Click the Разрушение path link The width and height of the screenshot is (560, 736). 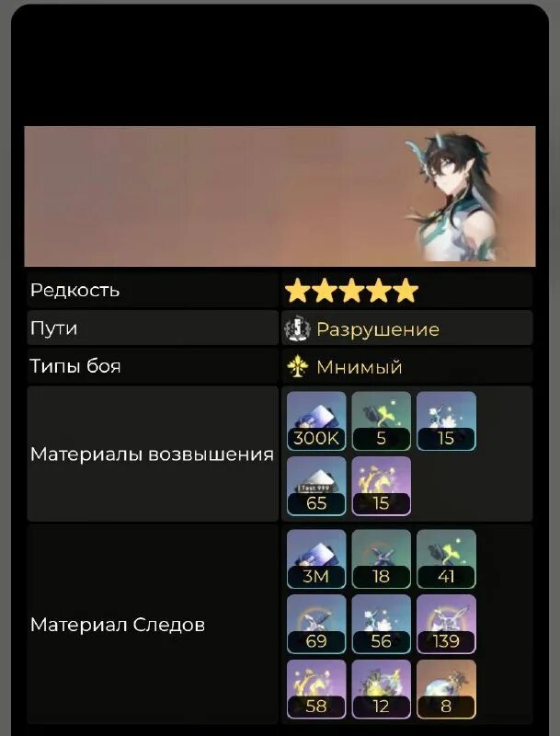pyautogui.click(x=378, y=329)
